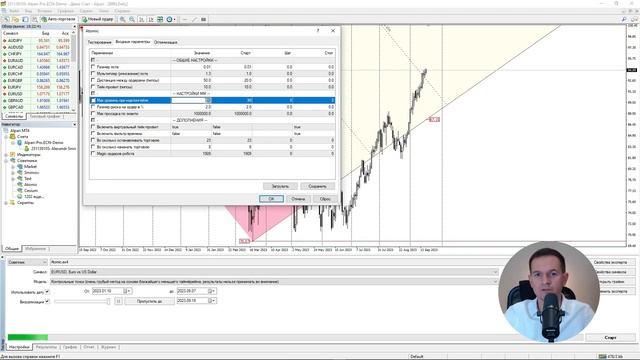Expand the Индикаторы tree node
This screenshot has width=640, height=360.
(6, 155)
